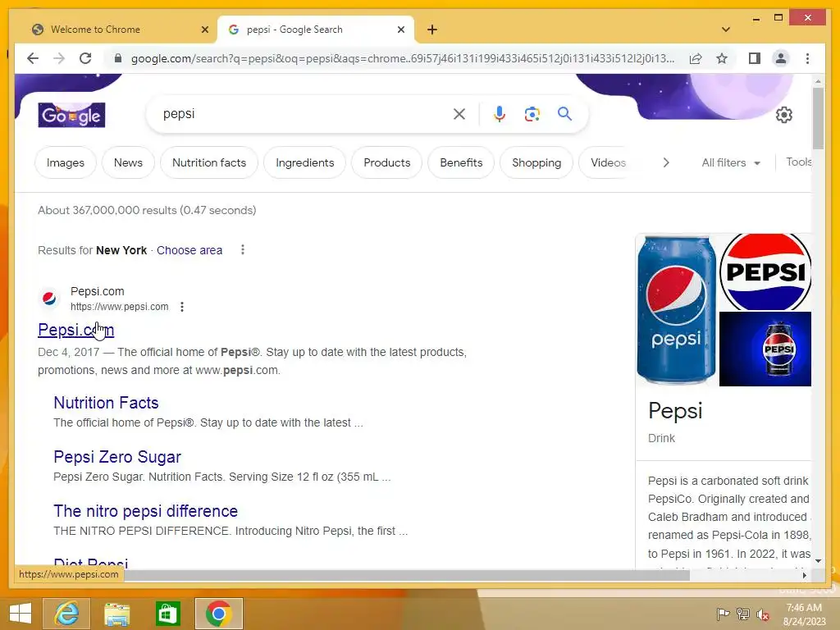Click the address bar URL
The width and height of the screenshot is (840, 630).
coord(402,58)
